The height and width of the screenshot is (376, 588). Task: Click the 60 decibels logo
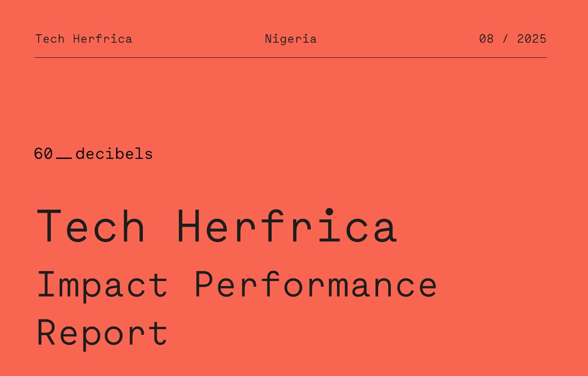pos(93,154)
